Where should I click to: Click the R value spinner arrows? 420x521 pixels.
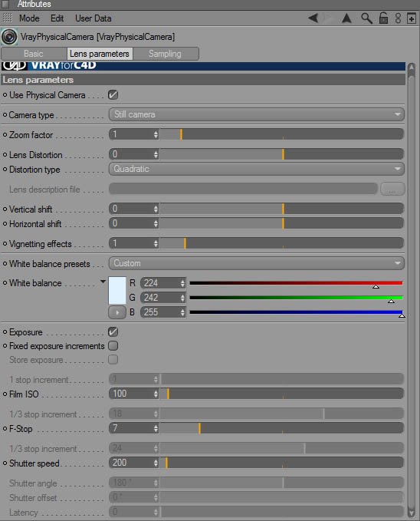coord(182,283)
